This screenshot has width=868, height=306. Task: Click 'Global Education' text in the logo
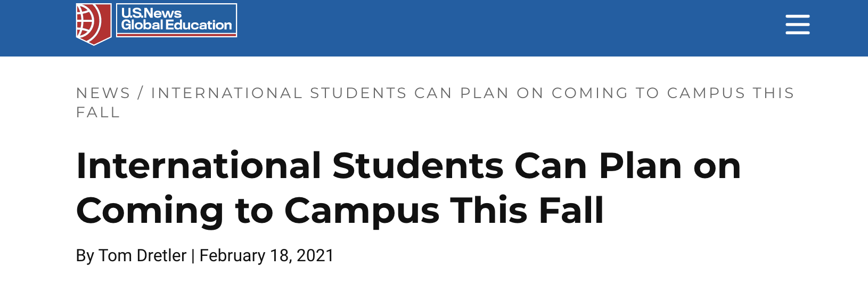coord(176,25)
